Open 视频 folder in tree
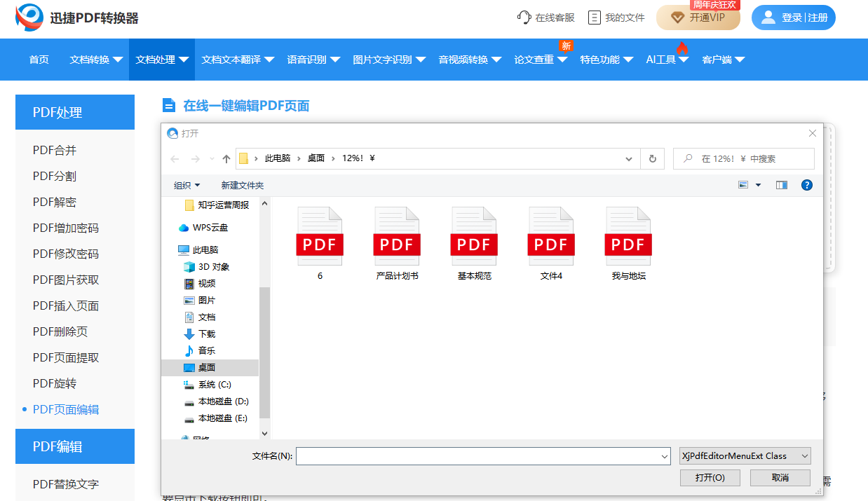868x501 pixels. click(200, 284)
